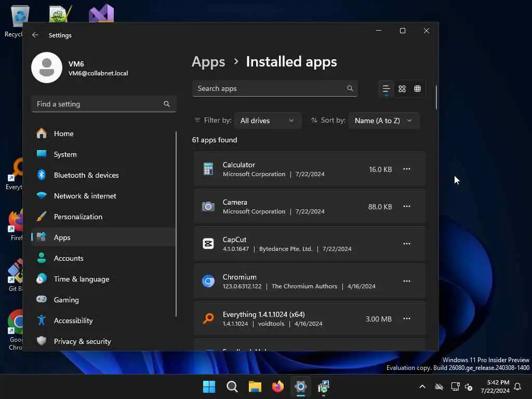532x399 pixels.
Task: Open more options for CapCut
Action: (x=406, y=244)
